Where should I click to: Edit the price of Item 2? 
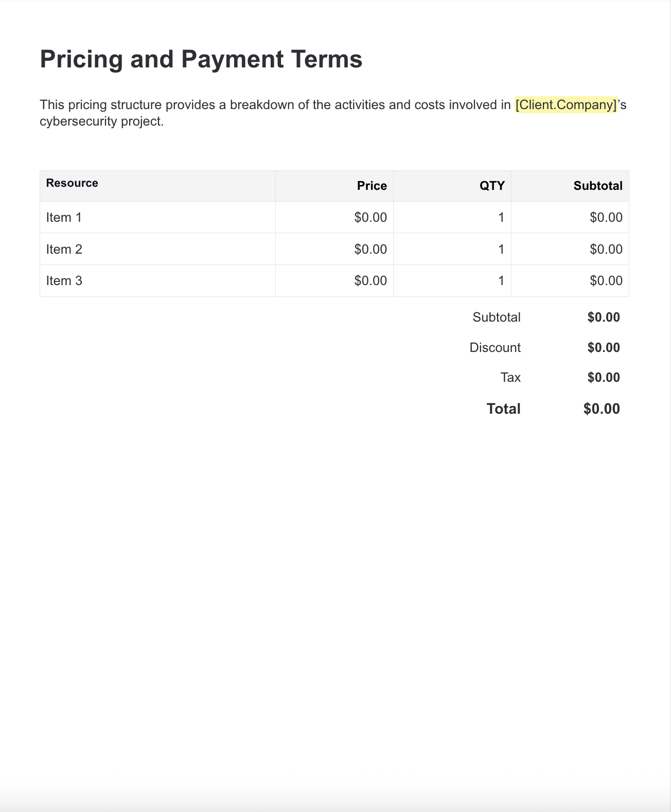(x=370, y=249)
